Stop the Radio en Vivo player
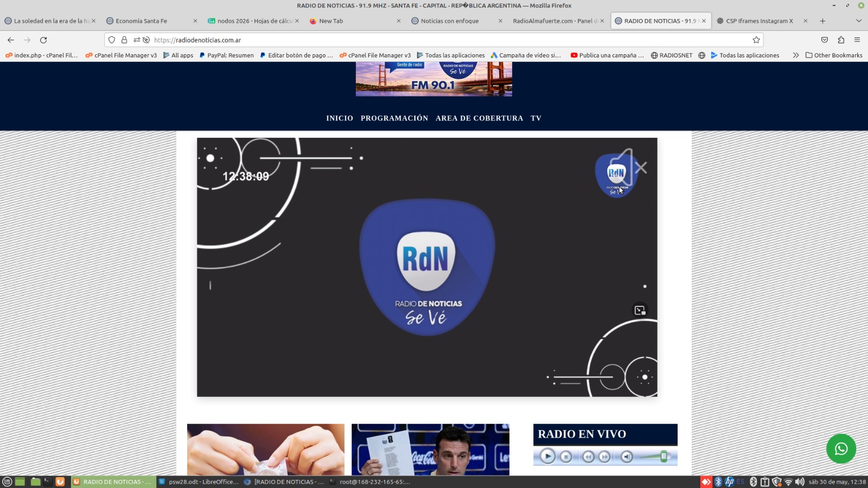This screenshot has width=868, height=488. click(x=566, y=457)
